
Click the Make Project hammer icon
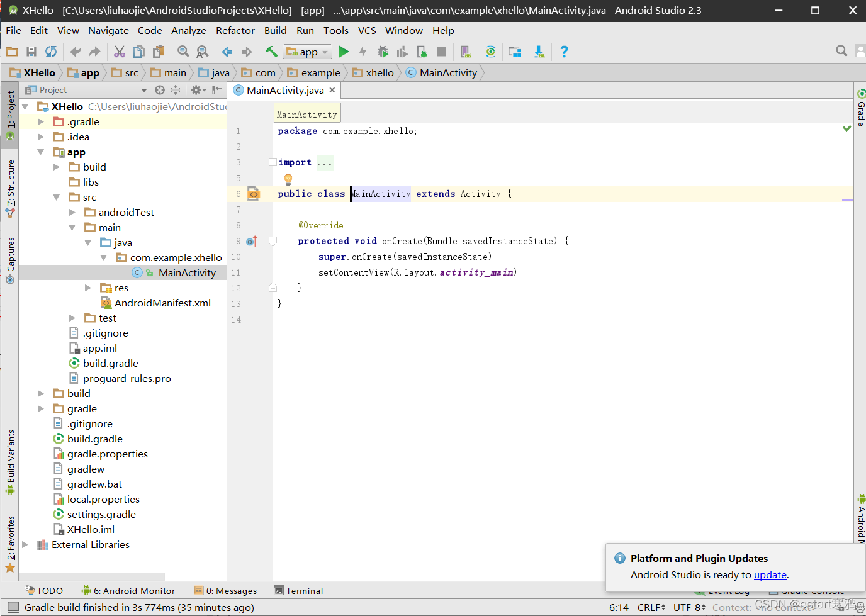(x=271, y=52)
